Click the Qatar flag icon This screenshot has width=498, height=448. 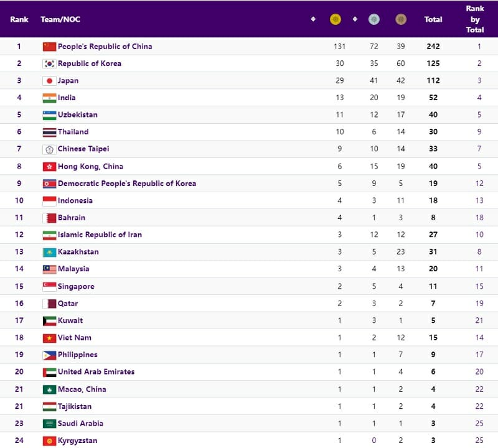point(49,304)
